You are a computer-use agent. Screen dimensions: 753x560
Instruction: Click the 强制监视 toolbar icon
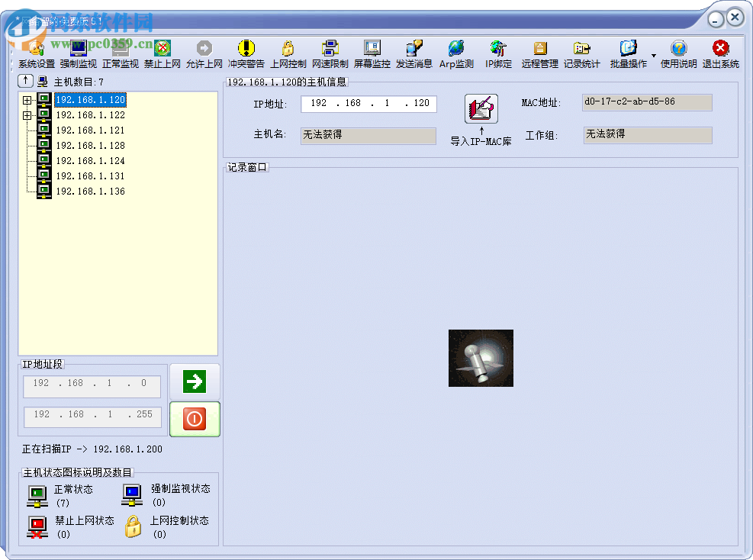click(x=78, y=55)
